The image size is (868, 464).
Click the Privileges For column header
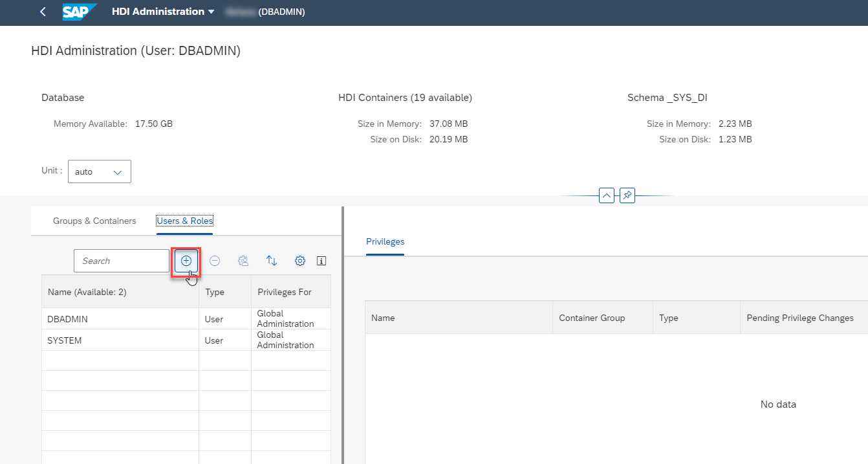click(291, 292)
